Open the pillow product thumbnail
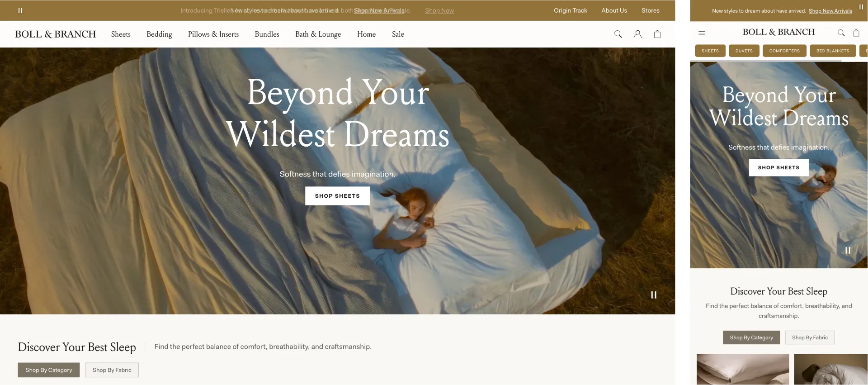Viewport: 868px width, 385px height. point(743,370)
